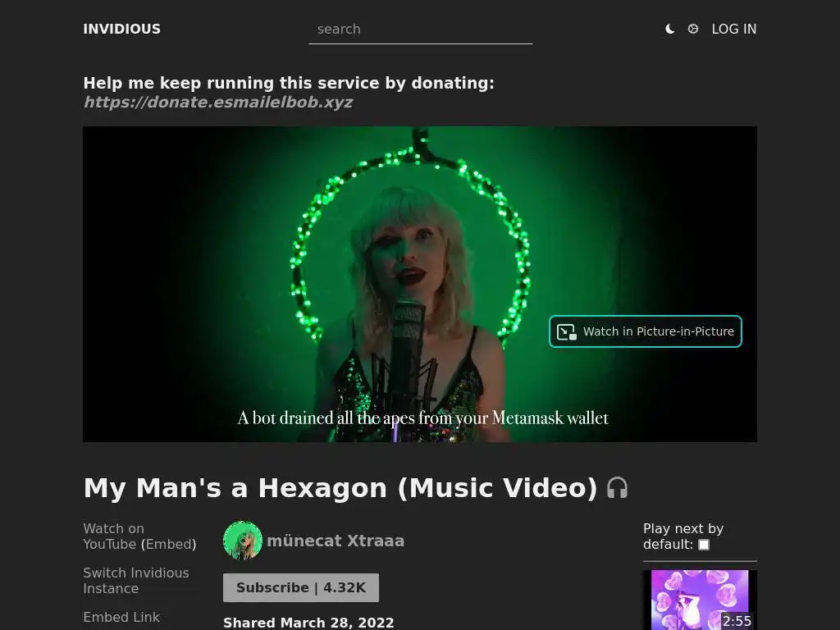The height and width of the screenshot is (630, 840).
Task: Open Watch on YouTube link
Action: [x=113, y=536]
